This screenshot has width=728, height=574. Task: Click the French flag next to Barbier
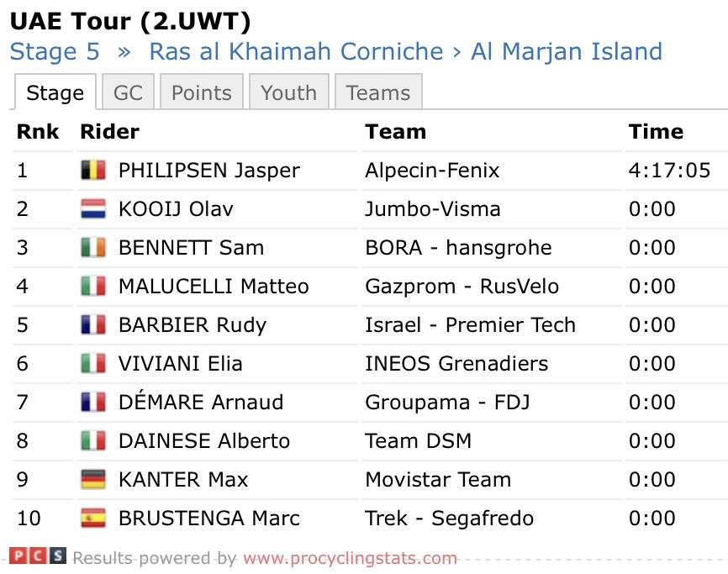click(x=93, y=325)
